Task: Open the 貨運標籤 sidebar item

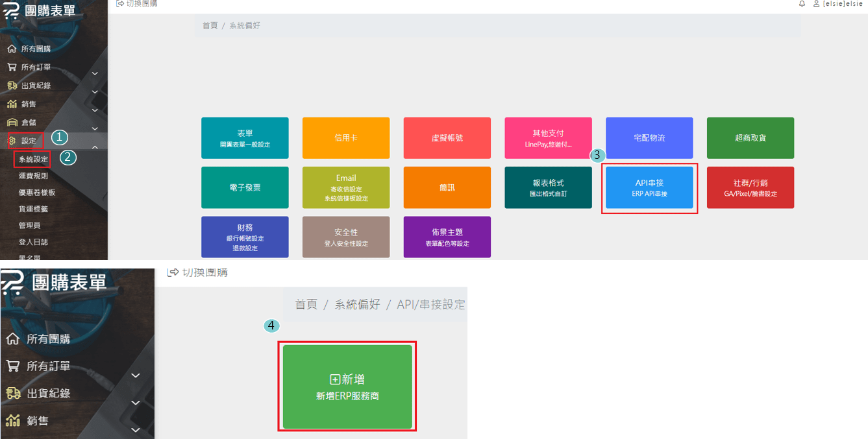Action: 33,209
